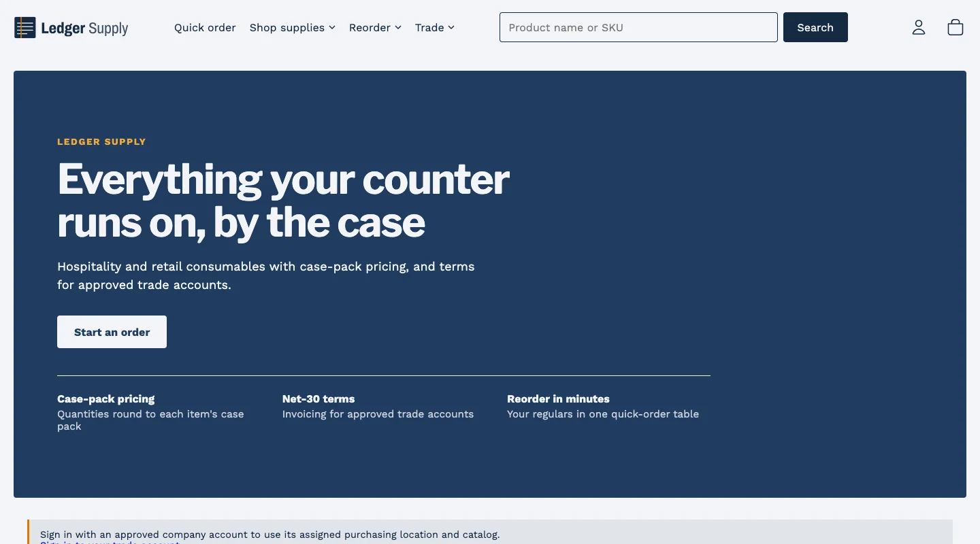
Task: Open the shopping bag cart icon
Action: tap(955, 27)
